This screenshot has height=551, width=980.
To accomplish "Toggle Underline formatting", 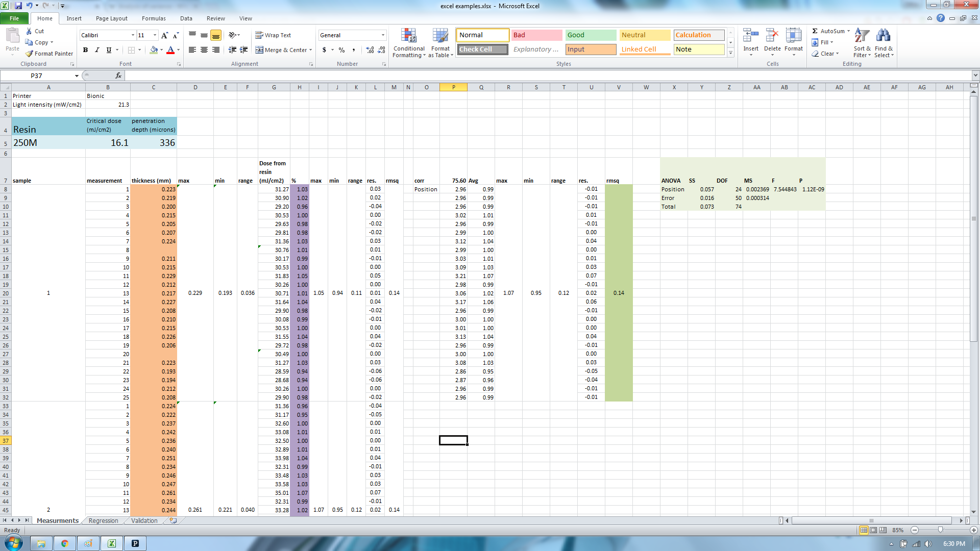I will (x=109, y=50).
